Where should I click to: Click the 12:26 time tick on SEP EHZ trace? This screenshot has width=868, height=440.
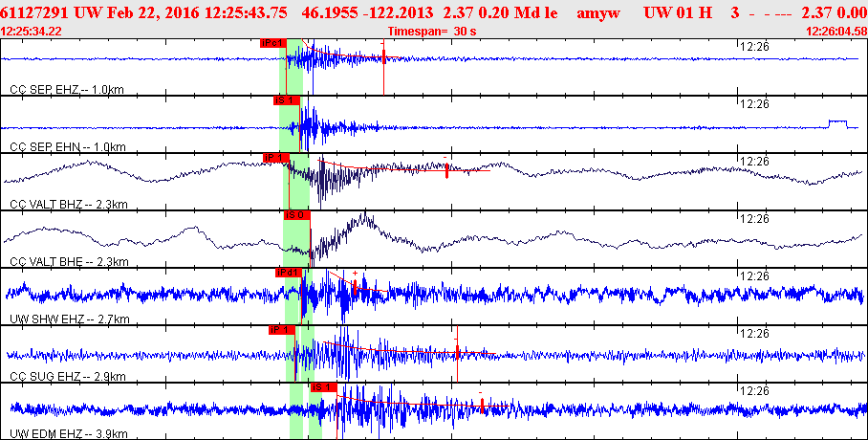point(754,47)
